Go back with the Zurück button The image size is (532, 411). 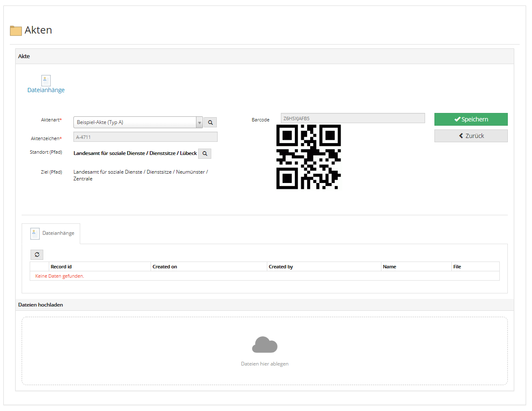(471, 136)
